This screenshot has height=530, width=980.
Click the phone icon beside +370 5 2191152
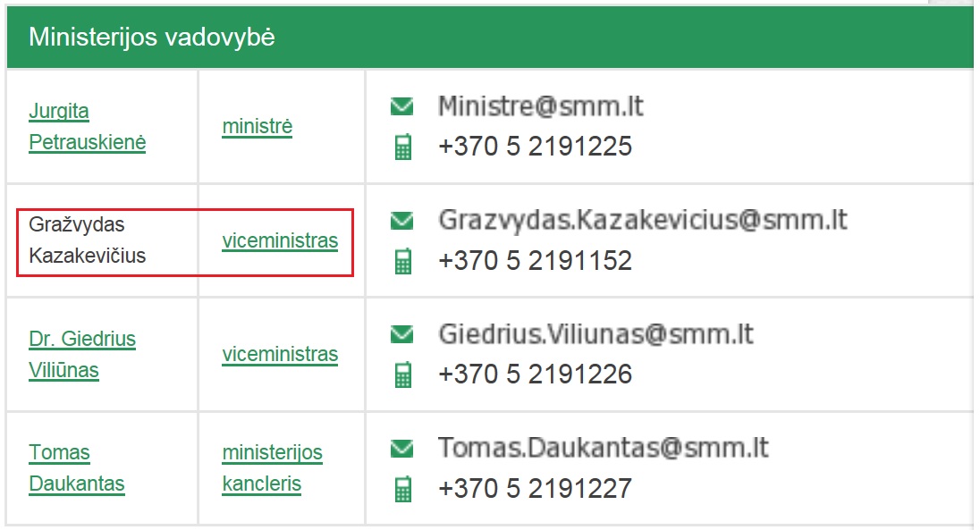tap(403, 261)
